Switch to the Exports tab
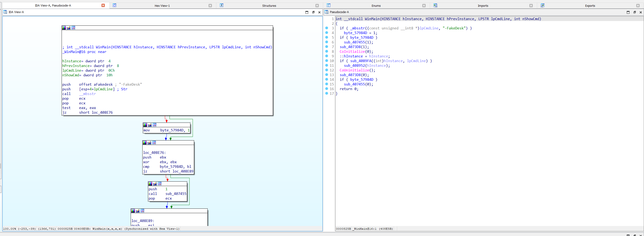This screenshot has height=236, width=644. pyautogui.click(x=590, y=6)
